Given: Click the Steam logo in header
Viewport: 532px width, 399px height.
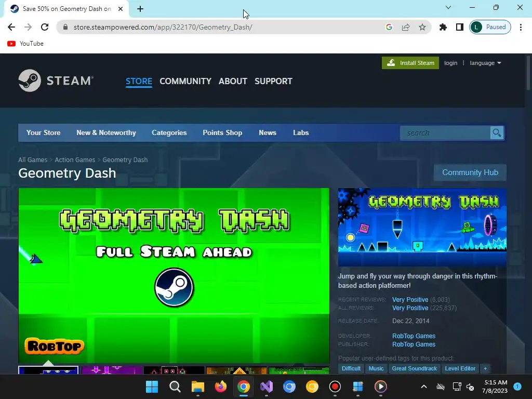Looking at the screenshot, I should coord(56,81).
